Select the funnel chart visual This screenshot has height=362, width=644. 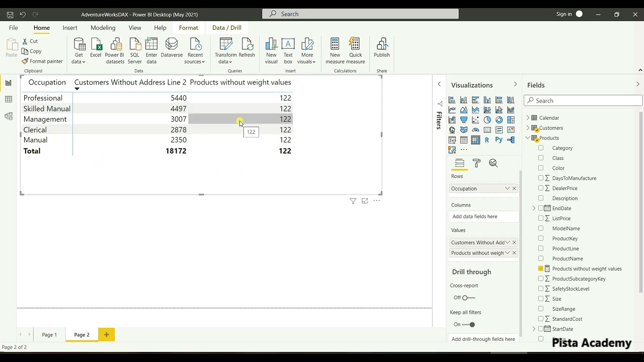pyautogui.click(x=464, y=120)
